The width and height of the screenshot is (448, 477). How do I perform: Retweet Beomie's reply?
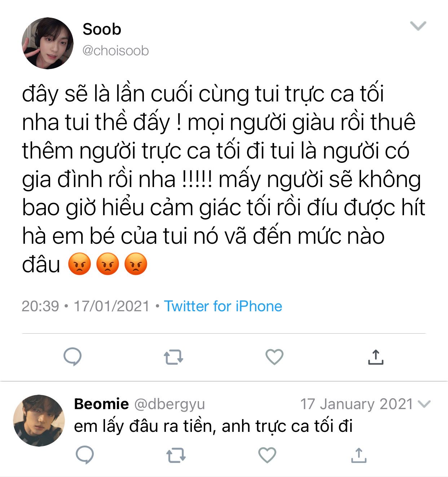click(x=176, y=455)
